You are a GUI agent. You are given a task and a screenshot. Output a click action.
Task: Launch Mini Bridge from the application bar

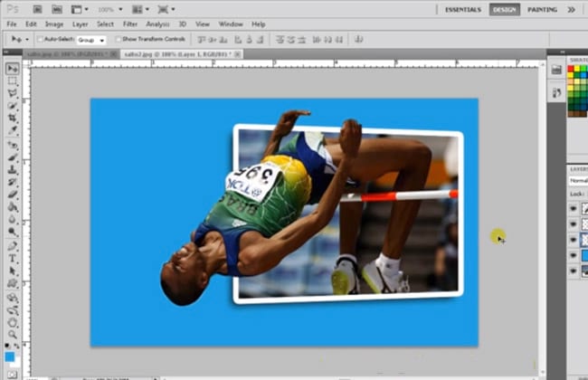click(x=57, y=9)
